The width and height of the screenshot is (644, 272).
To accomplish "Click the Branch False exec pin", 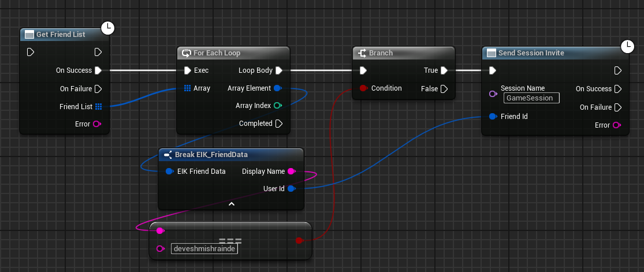I will click(444, 89).
